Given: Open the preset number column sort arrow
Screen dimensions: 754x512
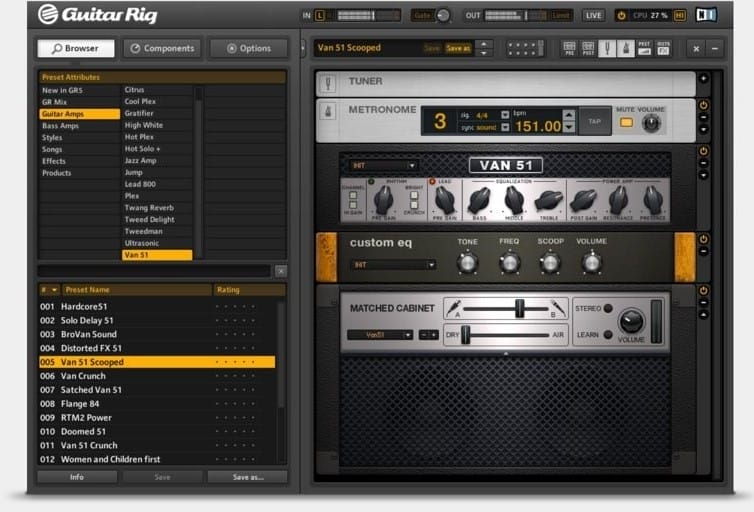Looking at the screenshot, I should pyautogui.click(x=54, y=290).
